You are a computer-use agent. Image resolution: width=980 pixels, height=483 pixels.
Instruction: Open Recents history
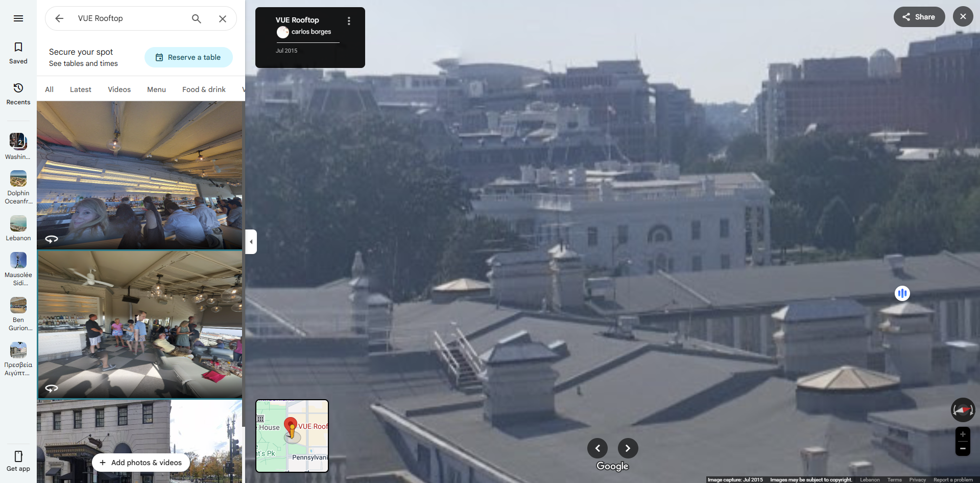pyautogui.click(x=18, y=94)
